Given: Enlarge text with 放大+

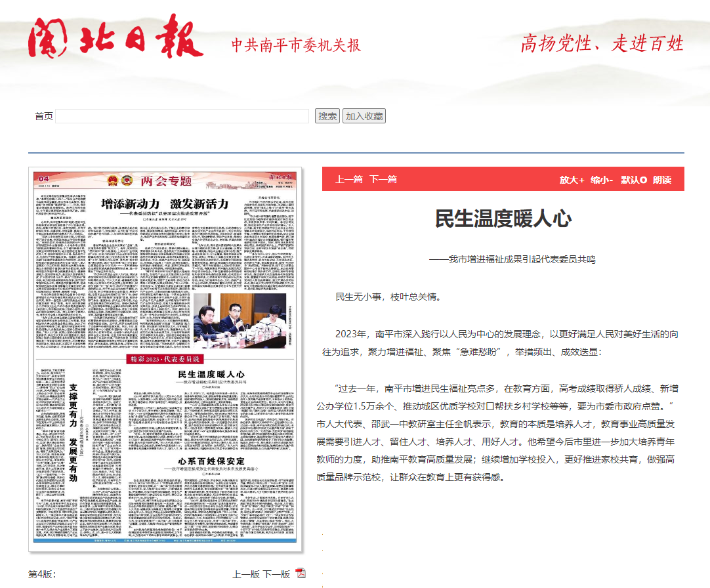Looking at the screenshot, I should point(572,179).
